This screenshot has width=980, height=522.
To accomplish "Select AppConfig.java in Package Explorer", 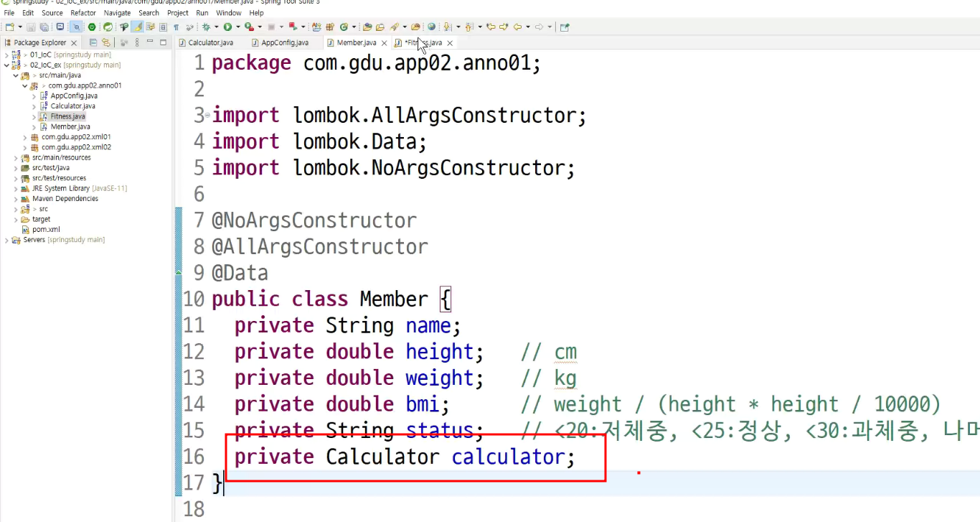I will (x=74, y=95).
